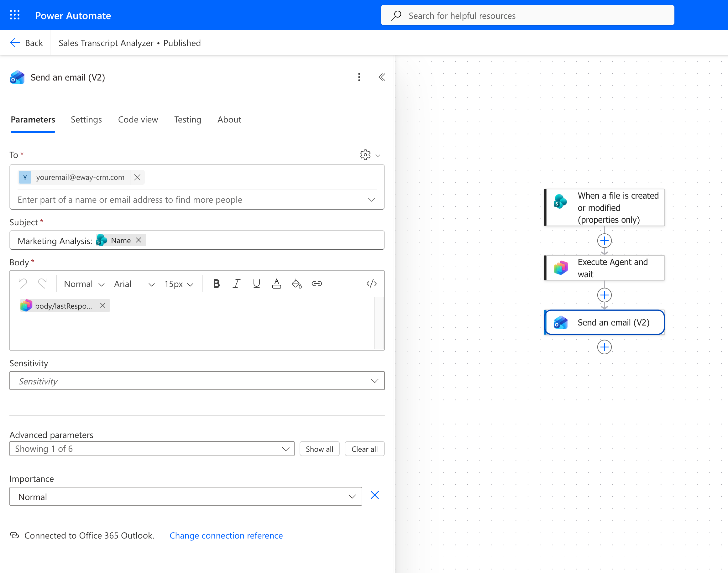The image size is (728, 573).
Task: Focus the Search for helpful resources field
Action: click(527, 15)
